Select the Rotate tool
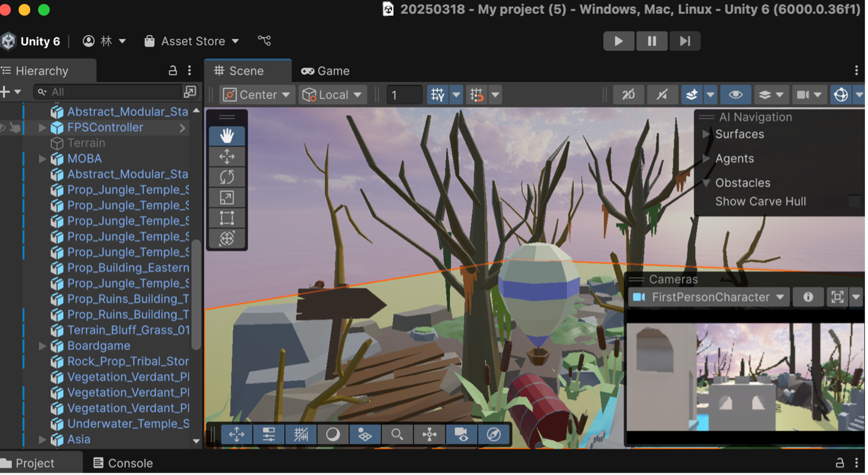Image resolution: width=868 pixels, height=475 pixels. coord(227,177)
